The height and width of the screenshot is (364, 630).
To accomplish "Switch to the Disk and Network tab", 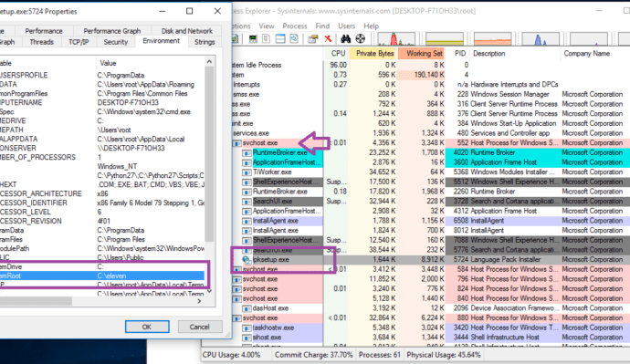I will pyautogui.click(x=187, y=31).
